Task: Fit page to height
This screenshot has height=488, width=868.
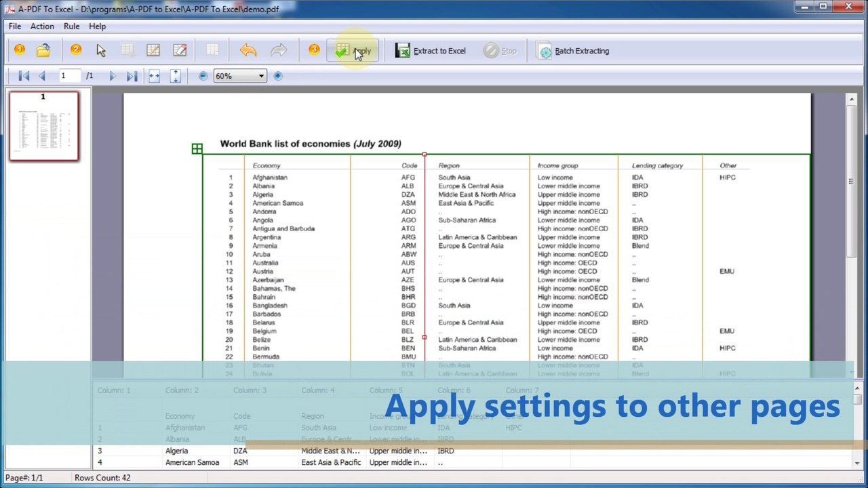Action: pos(176,76)
